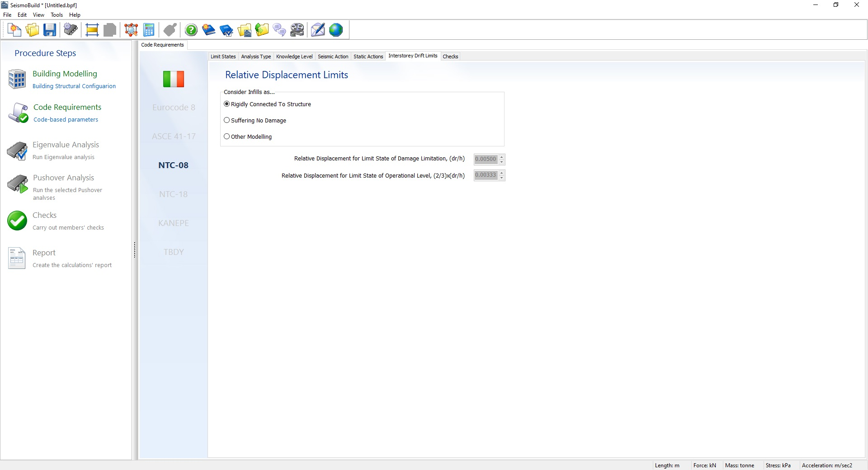Go to Building Modelling procedure step
The height and width of the screenshot is (470, 868).
[x=65, y=74]
